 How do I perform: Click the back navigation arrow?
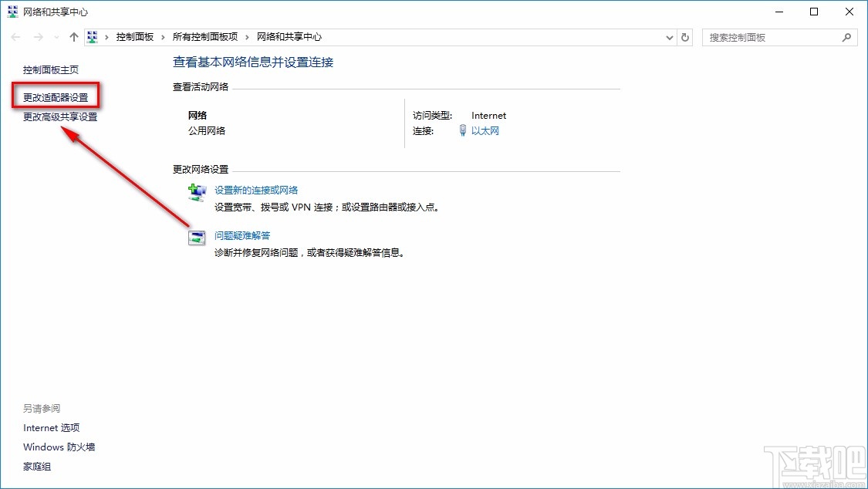pyautogui.click(x=15, y=36)
